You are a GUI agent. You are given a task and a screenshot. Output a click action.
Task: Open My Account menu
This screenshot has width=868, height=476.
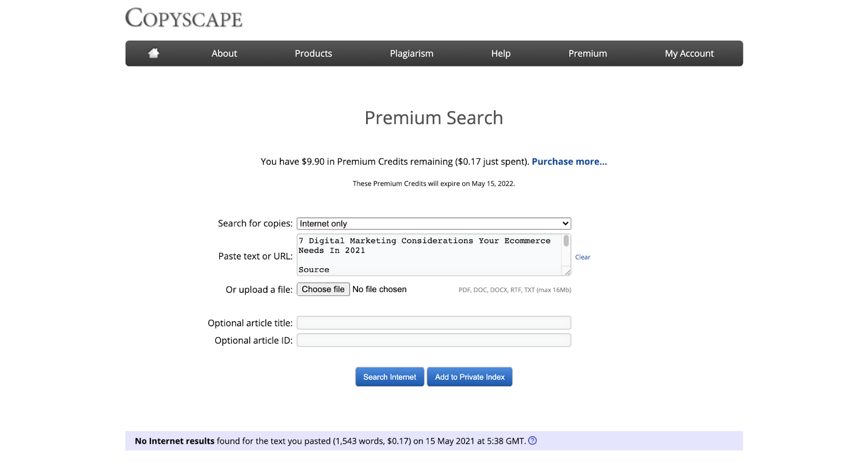pos(690,53)
